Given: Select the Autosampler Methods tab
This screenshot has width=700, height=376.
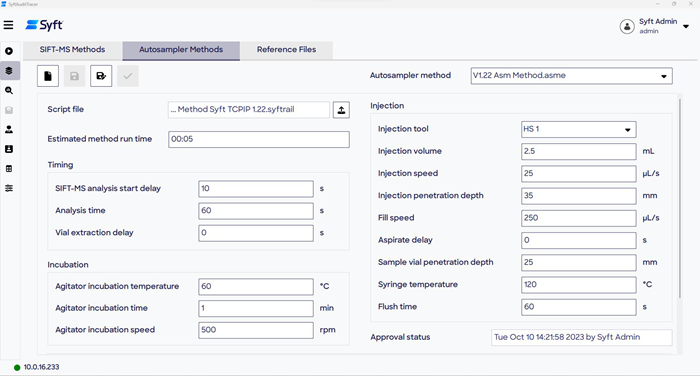Looking at the screenshot, I should click(181, 50).
